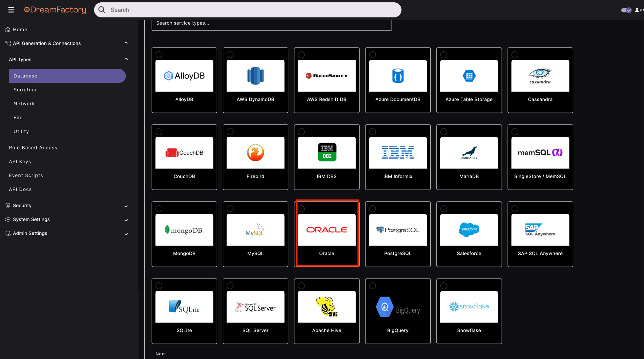Open the API Docs link
This screenshot has width=644, height=359.
click(20, 189)
